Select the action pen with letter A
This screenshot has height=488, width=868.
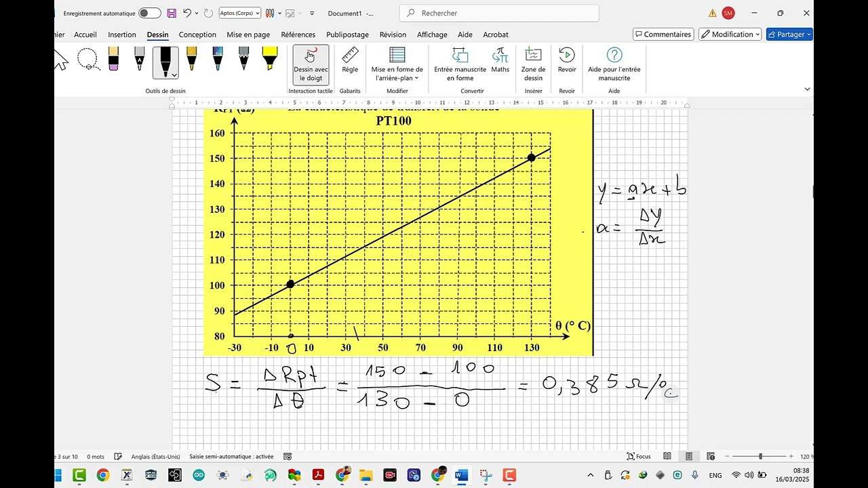(139, 59)
